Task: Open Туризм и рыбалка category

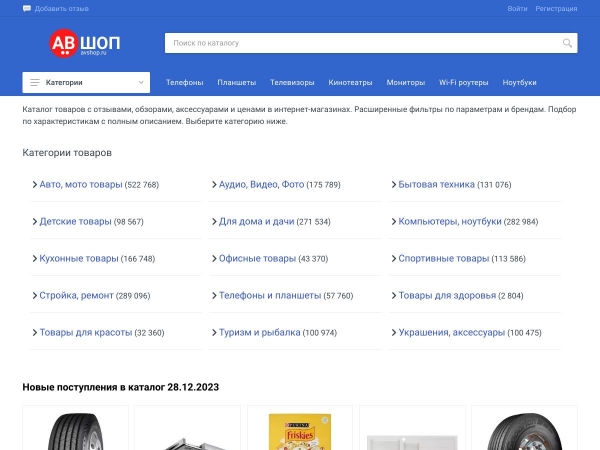Action: (259, 333)
